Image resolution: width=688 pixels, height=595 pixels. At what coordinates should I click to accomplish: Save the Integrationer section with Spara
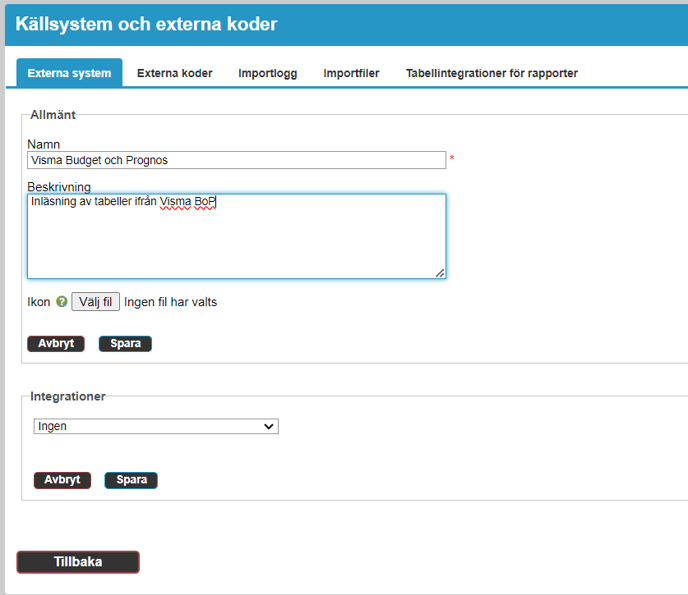pos(131,480)
